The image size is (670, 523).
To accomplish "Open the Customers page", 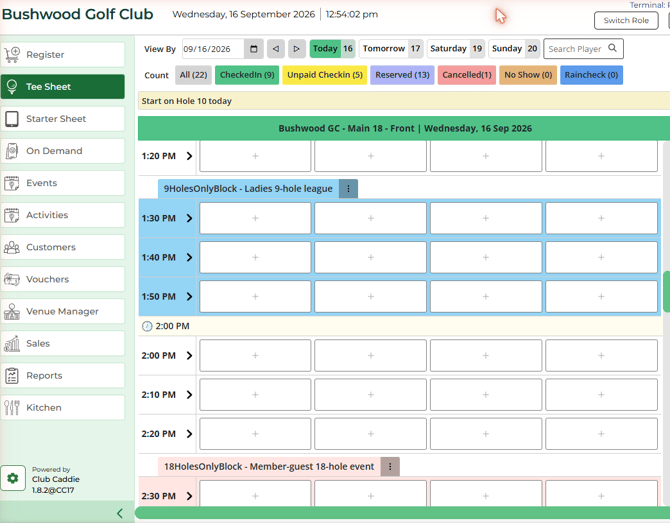I will click(63, 247).
